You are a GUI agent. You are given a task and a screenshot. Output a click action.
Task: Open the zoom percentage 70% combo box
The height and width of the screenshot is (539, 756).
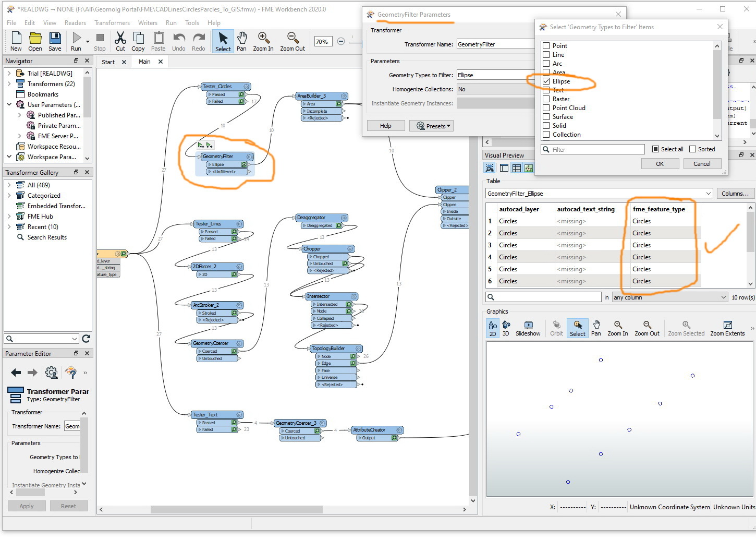pos(323,42)
